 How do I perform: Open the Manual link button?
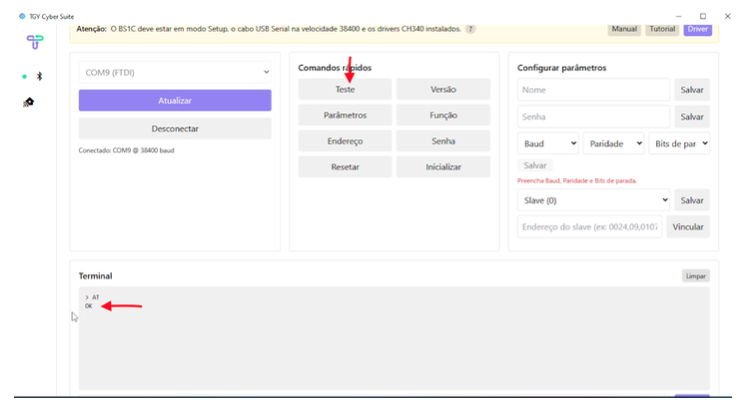624,29
